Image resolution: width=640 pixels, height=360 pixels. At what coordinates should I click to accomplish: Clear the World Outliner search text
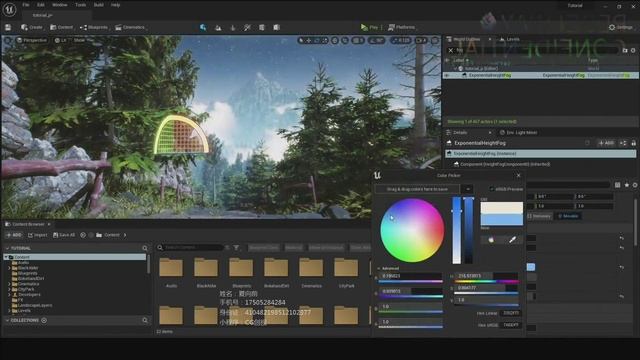coord(451,50)
